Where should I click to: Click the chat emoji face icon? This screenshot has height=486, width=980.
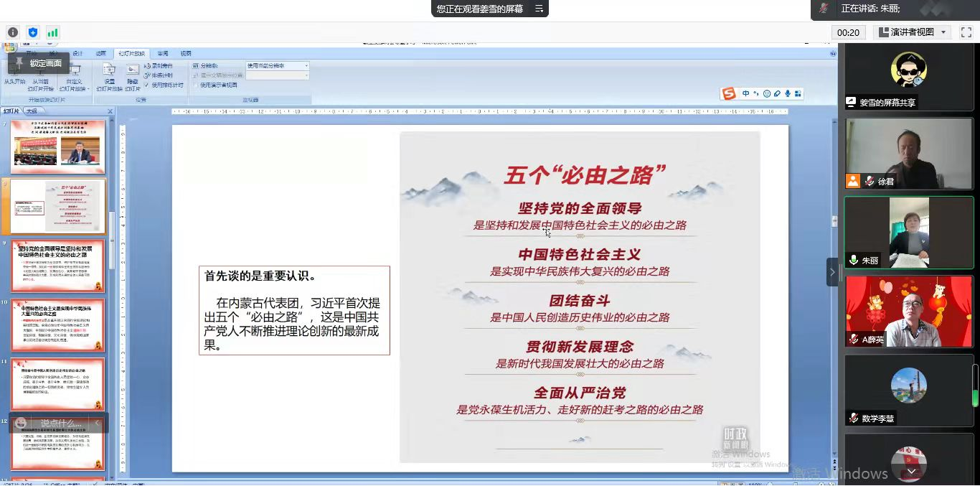(21, 423)
